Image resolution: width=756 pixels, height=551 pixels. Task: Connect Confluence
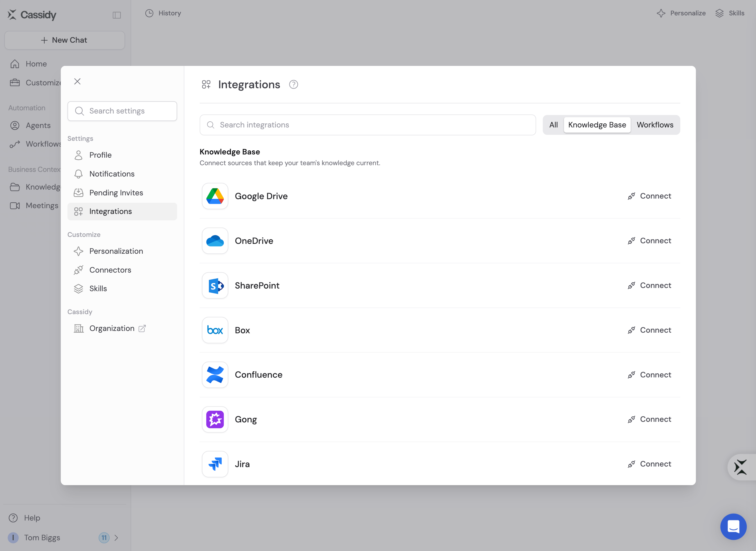pyautogui.click(x=649, y=374)
